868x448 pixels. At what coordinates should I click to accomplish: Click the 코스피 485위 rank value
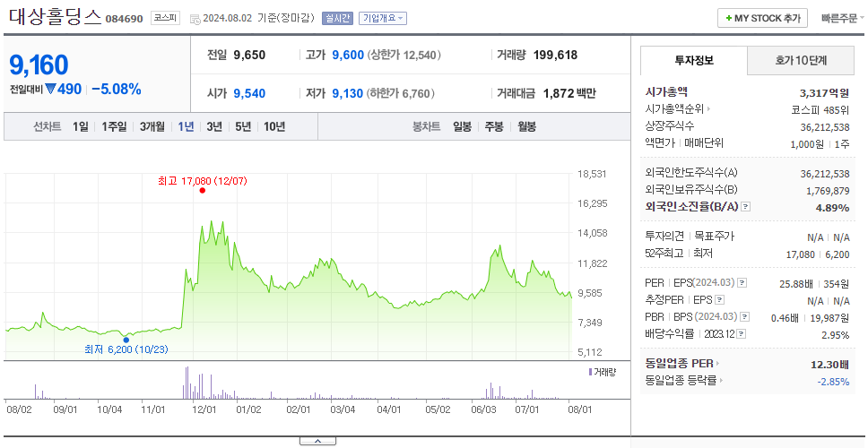pyautogui.click(x=820, y=109)
